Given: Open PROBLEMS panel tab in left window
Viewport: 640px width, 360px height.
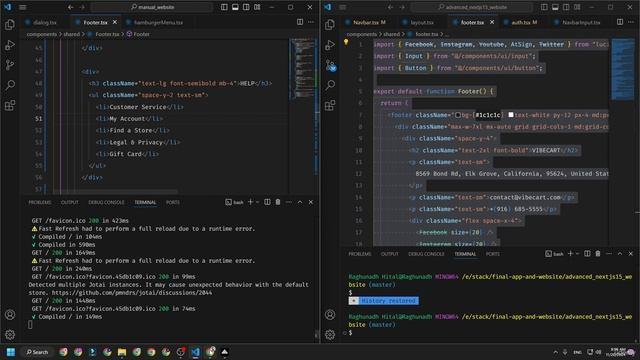Looking at the screenshot, I should 40,202.
